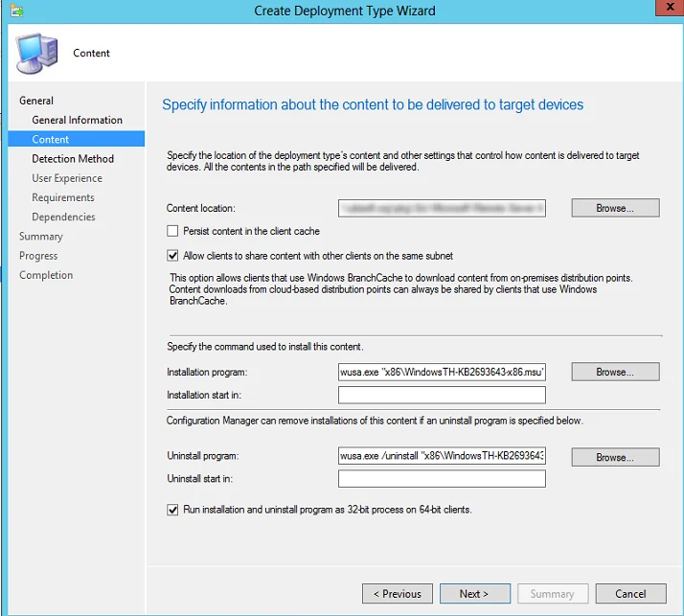Uncheck Run as 32-bit process checkbox
This screenshot has width=684, height=616.
point(172,510)
